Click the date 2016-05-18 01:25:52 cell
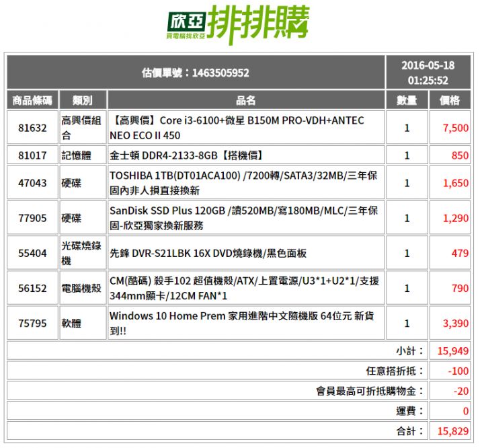The width and height of the screenshot is (484, 448). 428,73
